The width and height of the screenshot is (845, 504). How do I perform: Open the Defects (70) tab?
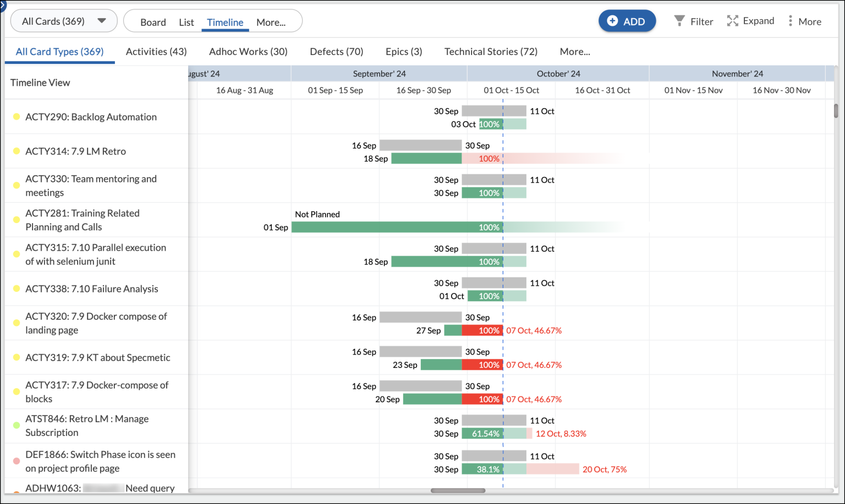click(x=337, y=51)
